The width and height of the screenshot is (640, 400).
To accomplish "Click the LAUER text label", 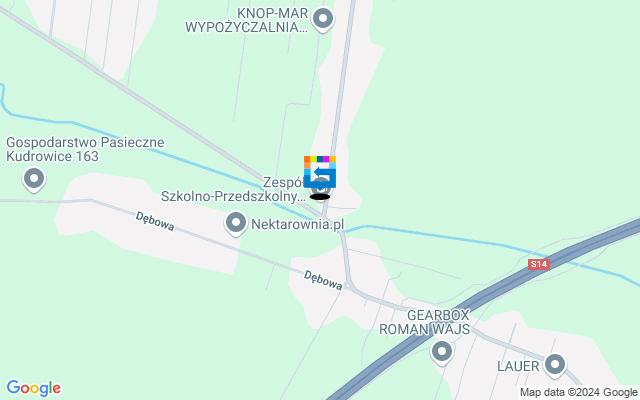I will click(518, 367).
